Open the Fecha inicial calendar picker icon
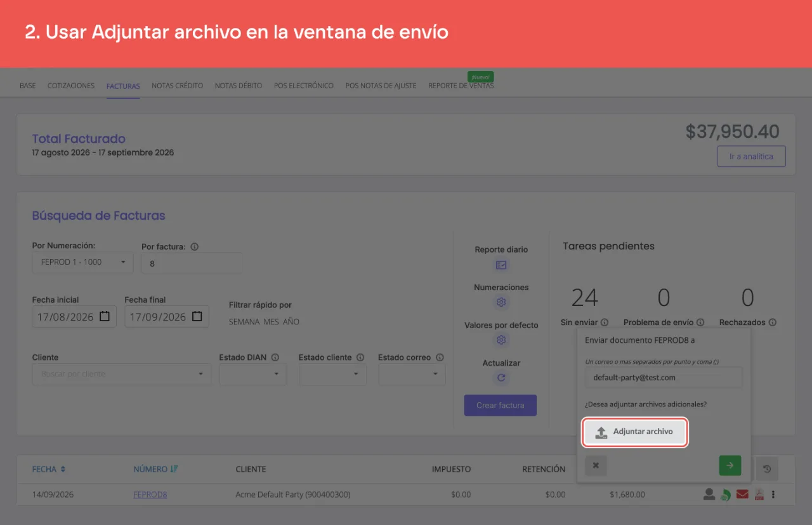Image resolution: width=812 pixels, height=525 pixels. click(105, 316)
